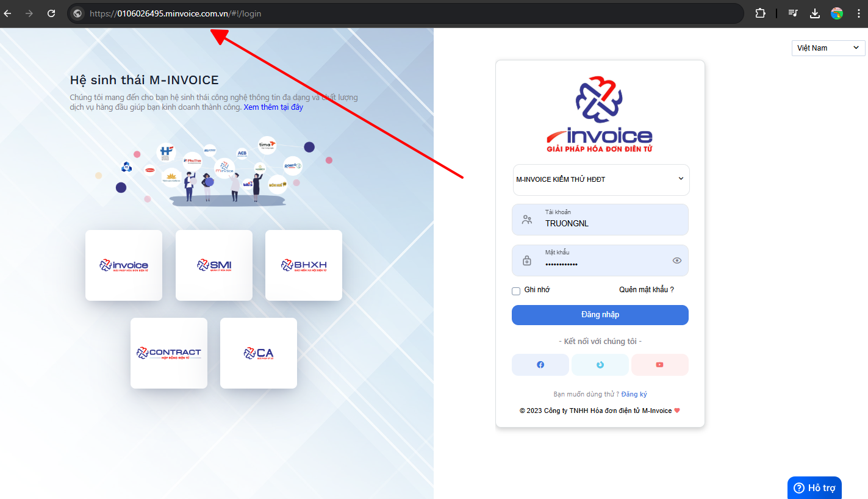Click the Hệ sinh thái M-INVOICE heading
The height and width of the screenshot is (499, 868).
pyautogui.click(x=144, y=80)
